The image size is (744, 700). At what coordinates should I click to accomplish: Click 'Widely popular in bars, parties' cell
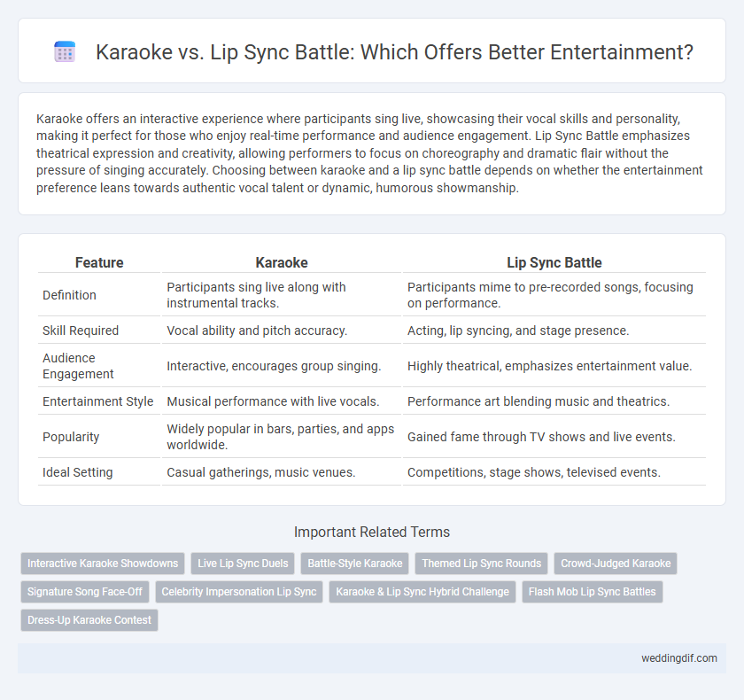(x=282, y=437)
